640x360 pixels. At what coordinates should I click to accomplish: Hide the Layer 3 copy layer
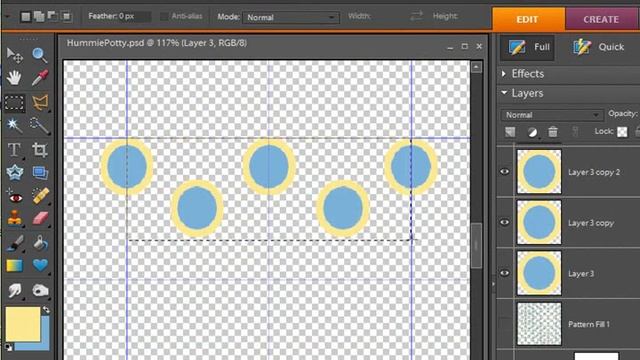coord(504,222)
